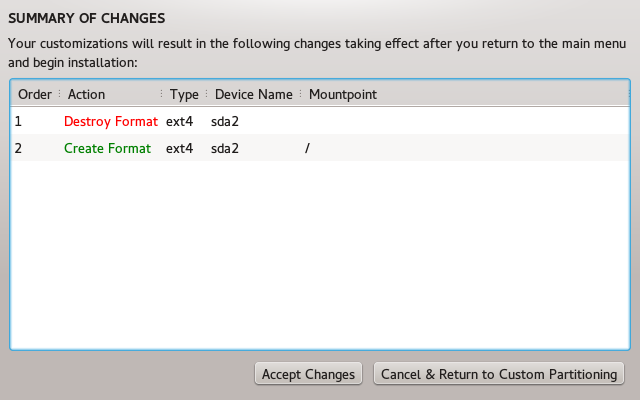The width and height of the screenshot is (640, 400).
Task: Click the Accept Changes button
Action: coord(308,374)
